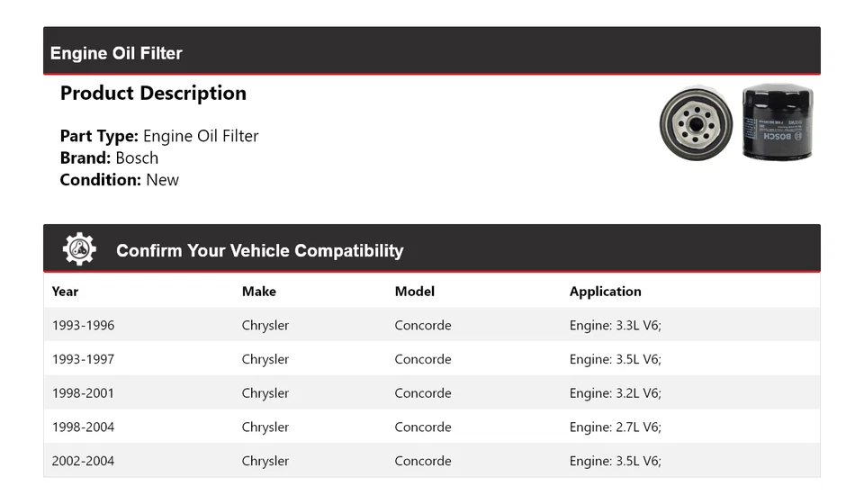Click the gear compatibility icon

pyautogui.click(x=79, y=249)
